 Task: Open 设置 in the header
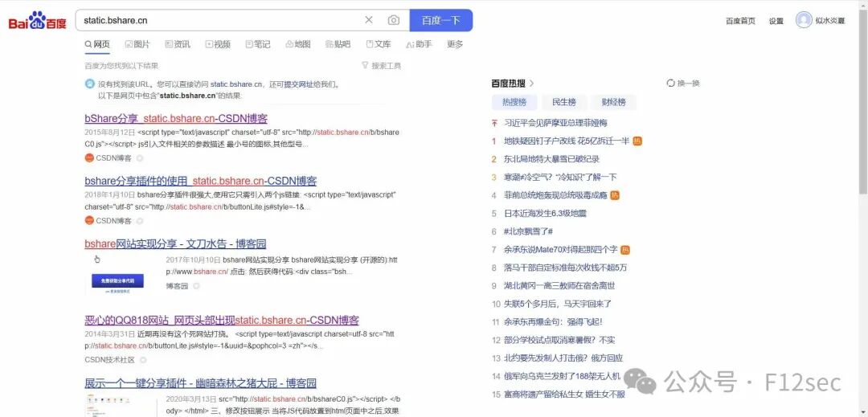tap(776, 21)
